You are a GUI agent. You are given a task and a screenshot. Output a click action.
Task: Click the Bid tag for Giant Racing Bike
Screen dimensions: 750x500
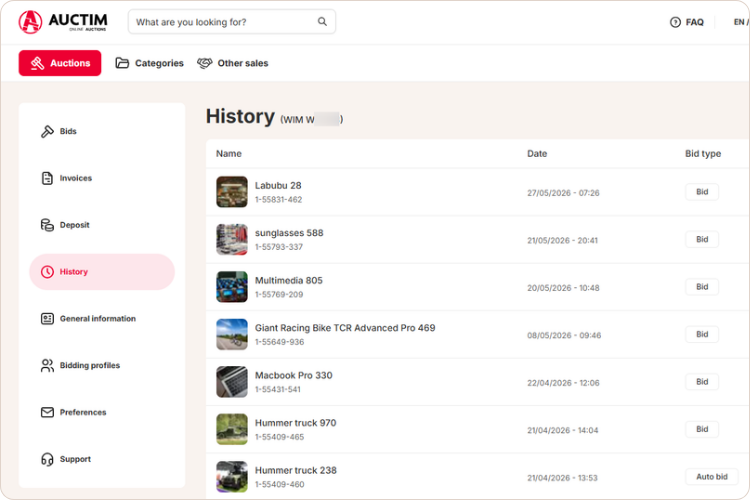pos(702,334)
